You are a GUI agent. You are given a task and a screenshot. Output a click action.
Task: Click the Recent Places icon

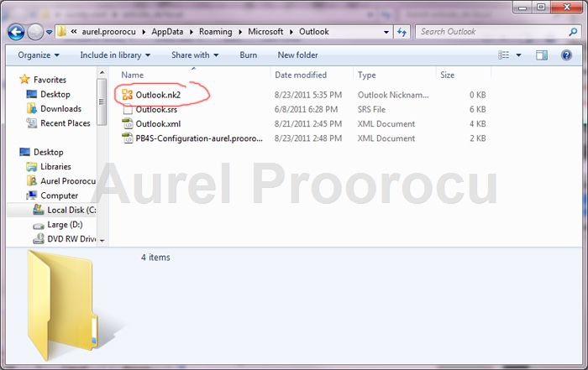pos(32,122)
